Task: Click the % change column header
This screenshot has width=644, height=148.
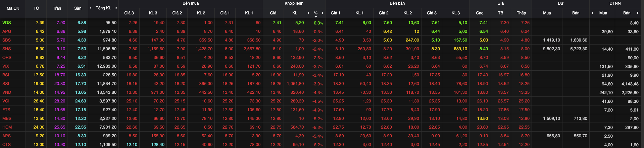Action: point(315,13)
